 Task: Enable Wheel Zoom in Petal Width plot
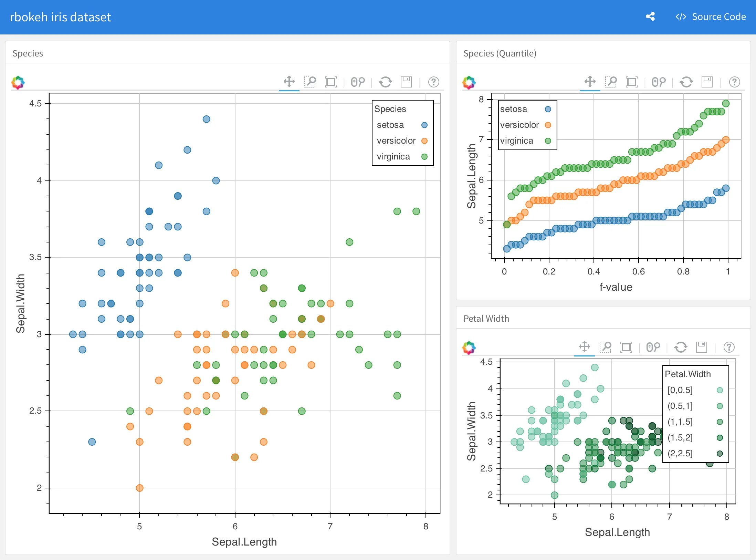[653, 347]
